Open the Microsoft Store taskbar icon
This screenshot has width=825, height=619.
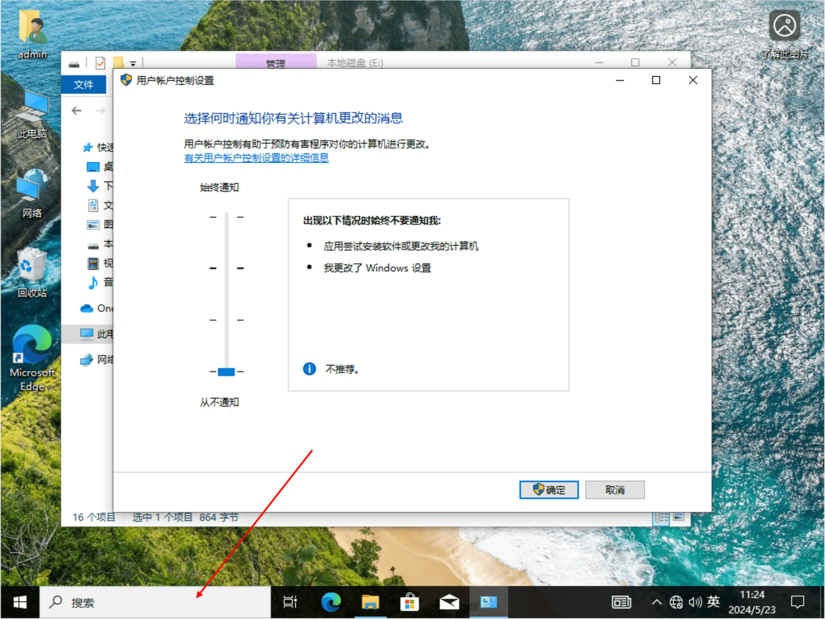coord(409,601)
